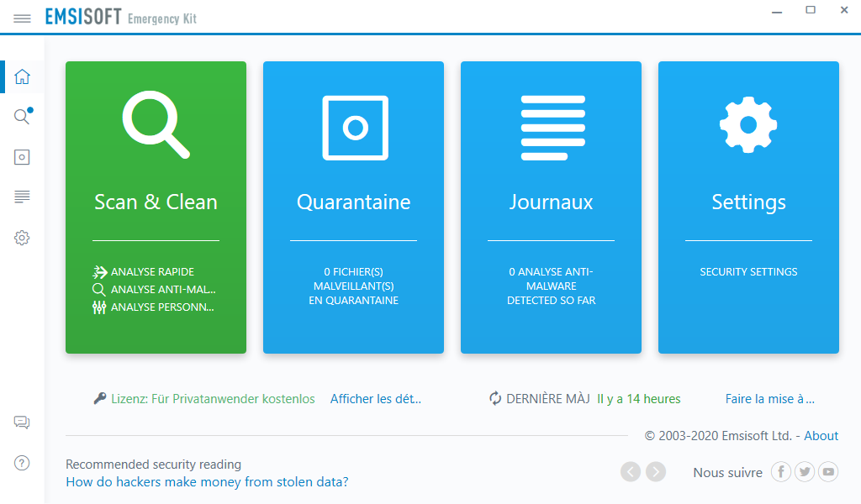Click the Scan & Clean title
The height and width of the screenshot is (504, 861).
(156, 202)
